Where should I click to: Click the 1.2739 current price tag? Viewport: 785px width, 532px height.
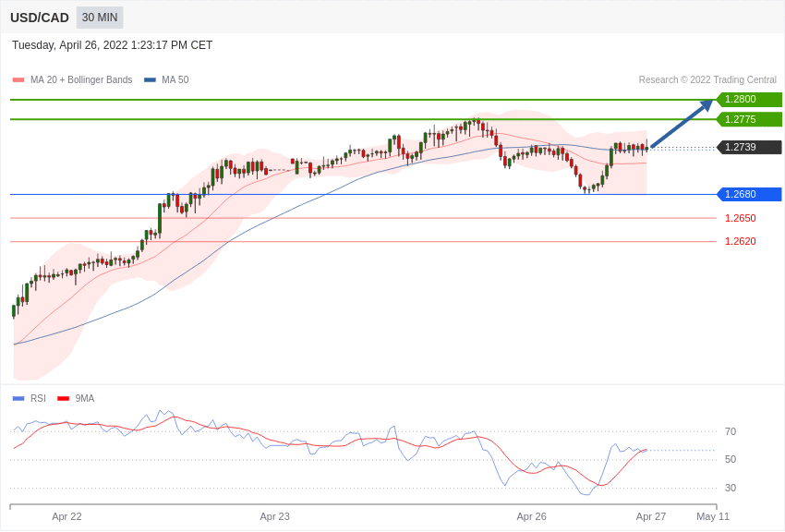(x=749, y=147)
